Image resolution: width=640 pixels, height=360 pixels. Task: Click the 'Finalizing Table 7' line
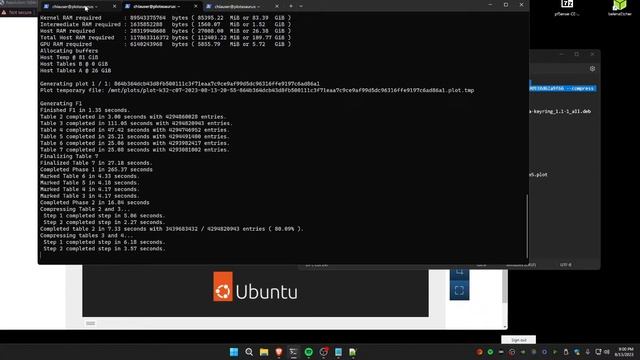click(69, 156)
